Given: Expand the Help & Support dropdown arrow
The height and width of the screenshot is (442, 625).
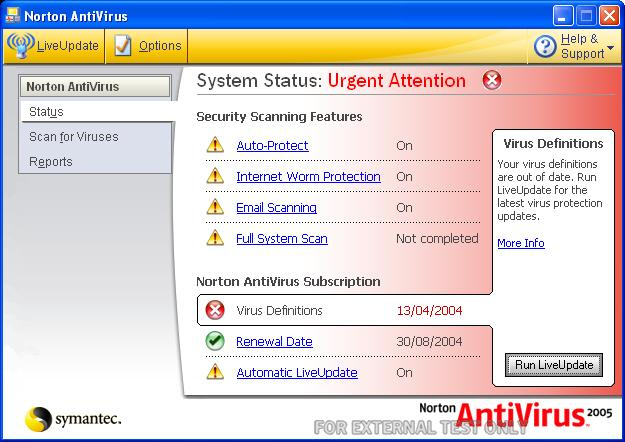Looking at the screenshot, I should pyautogui.click(x=610, y=47).
